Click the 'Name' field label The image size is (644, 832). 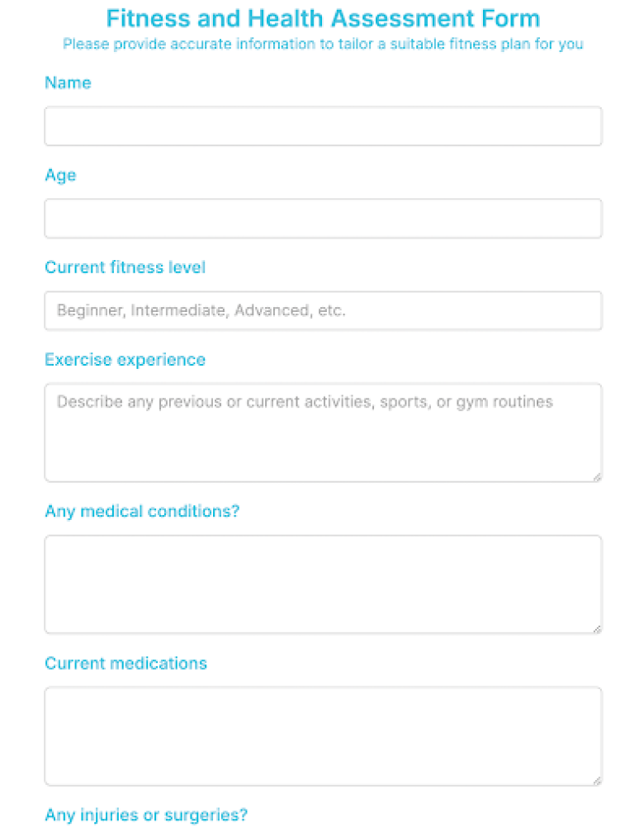[68, 83]
